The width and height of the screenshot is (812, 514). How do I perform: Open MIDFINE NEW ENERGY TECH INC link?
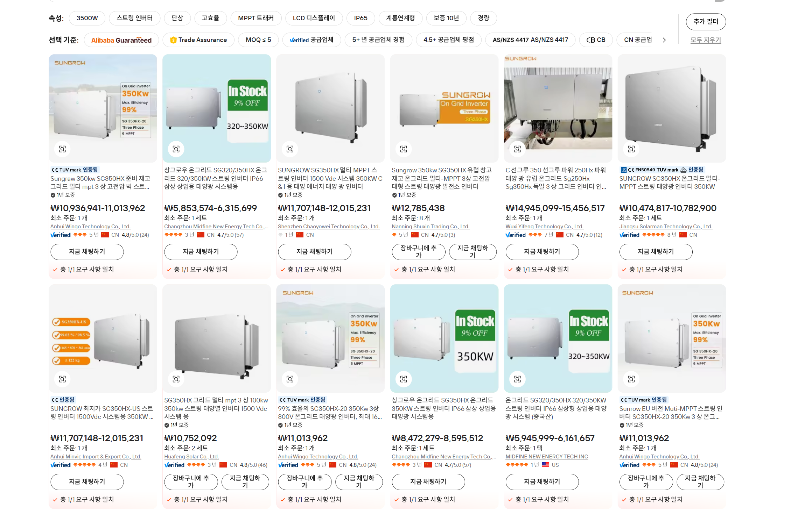(547, 457)
